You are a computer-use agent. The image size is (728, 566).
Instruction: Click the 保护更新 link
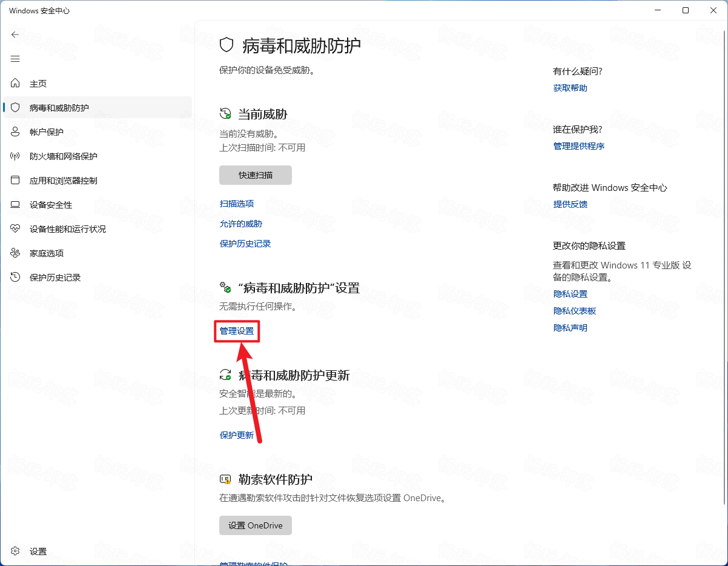tap(237, 435)
